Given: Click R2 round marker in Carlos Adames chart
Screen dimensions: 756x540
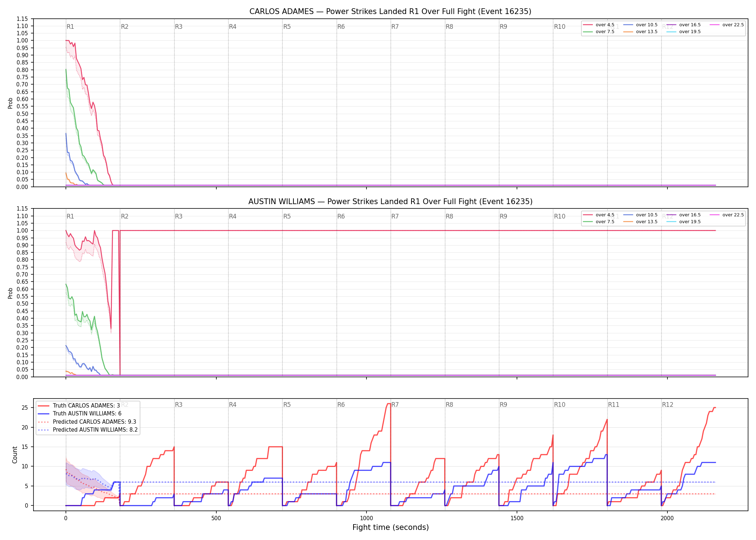Looking at the screenshot, I should coord(125,27).
